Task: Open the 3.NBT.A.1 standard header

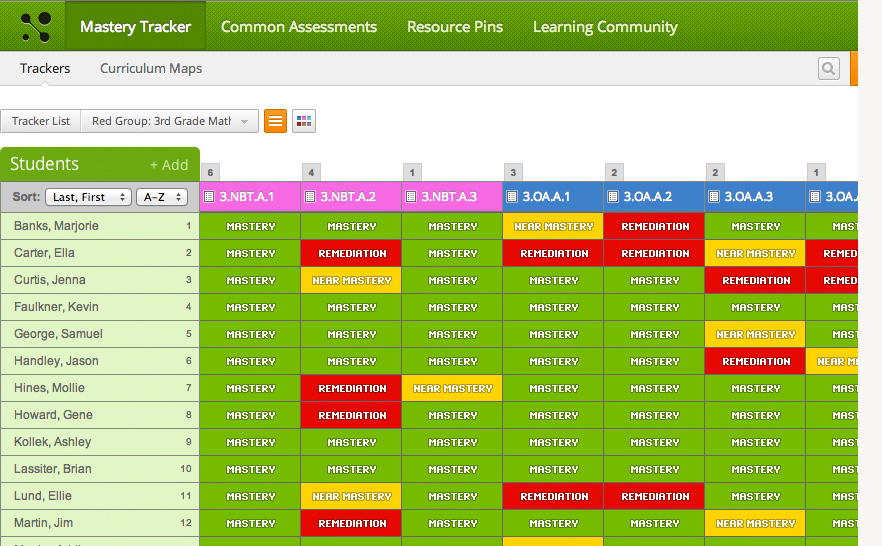Action: pos(250,197)
